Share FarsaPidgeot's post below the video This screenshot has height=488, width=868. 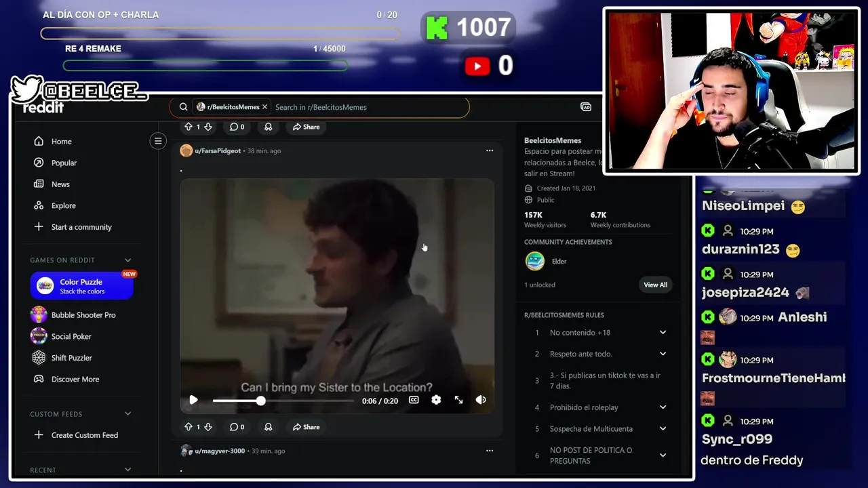click(x=306, y=427)
